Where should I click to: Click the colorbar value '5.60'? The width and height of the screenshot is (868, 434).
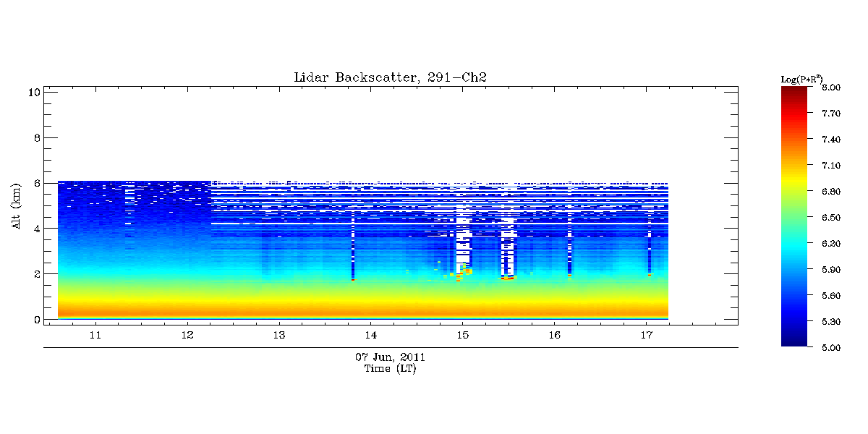pyautogui.click(x=831, y=296)
